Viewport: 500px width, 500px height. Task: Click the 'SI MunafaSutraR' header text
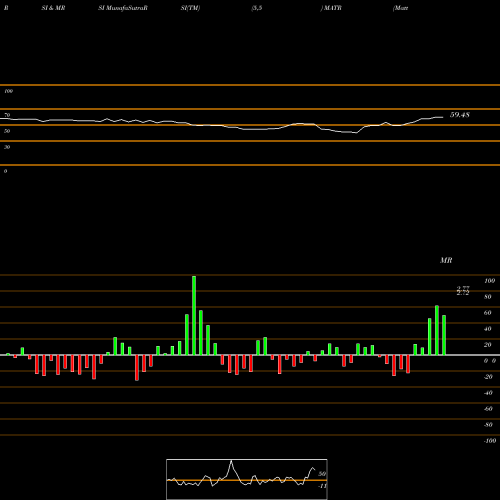(x=123, y=8)
